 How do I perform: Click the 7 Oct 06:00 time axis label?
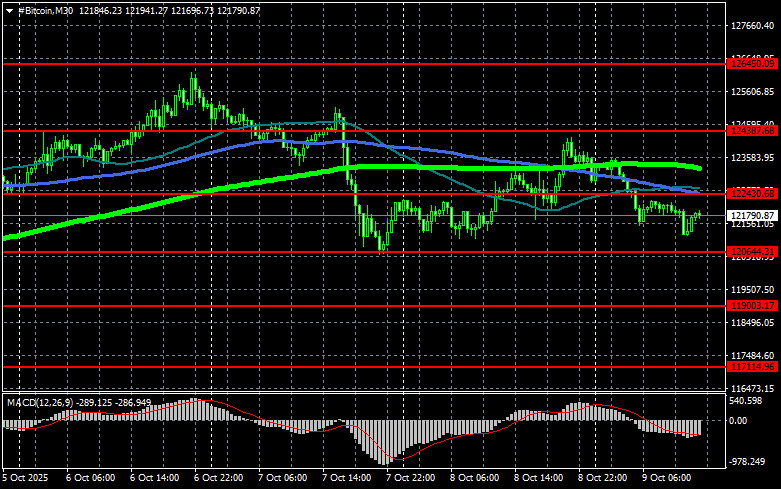[x=282, y=478]
